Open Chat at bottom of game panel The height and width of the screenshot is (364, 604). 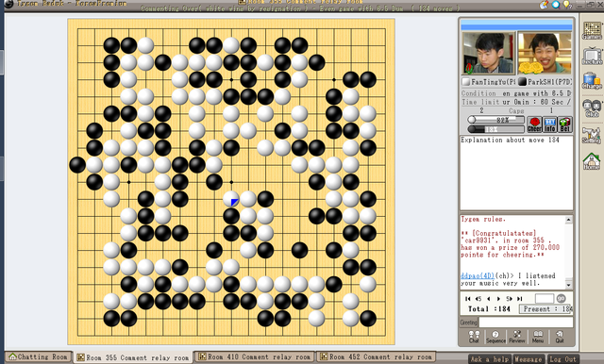coord(474,337)
